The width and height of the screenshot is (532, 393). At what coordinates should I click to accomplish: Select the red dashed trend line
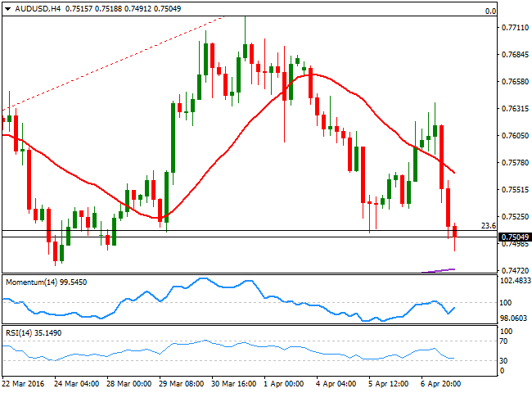113,63
